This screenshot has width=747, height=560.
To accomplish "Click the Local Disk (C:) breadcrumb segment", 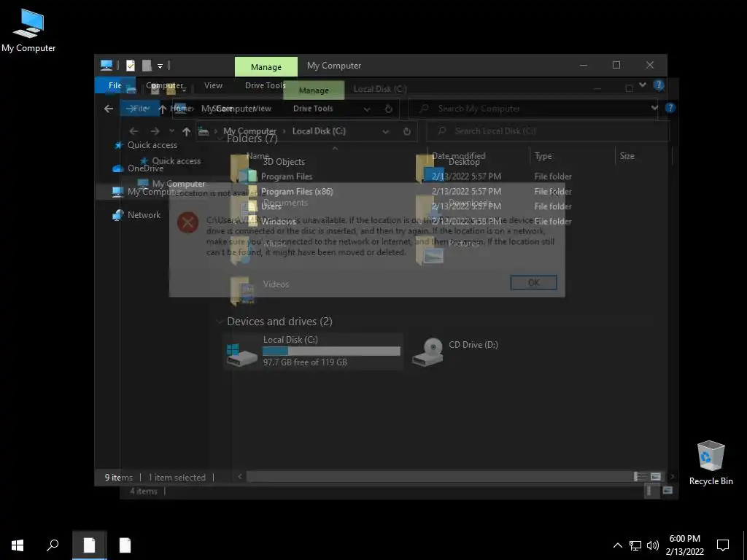I will pyautogui.click(x=319, y=131).
